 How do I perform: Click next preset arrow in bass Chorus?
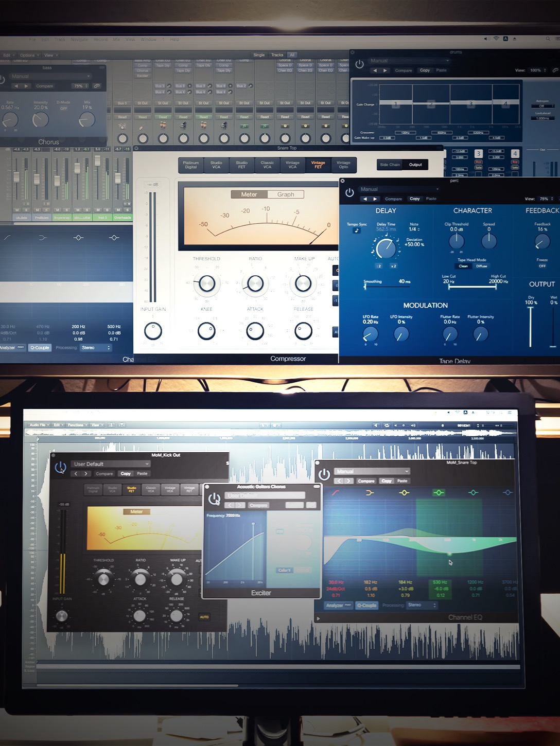click(x=26, y=86)
